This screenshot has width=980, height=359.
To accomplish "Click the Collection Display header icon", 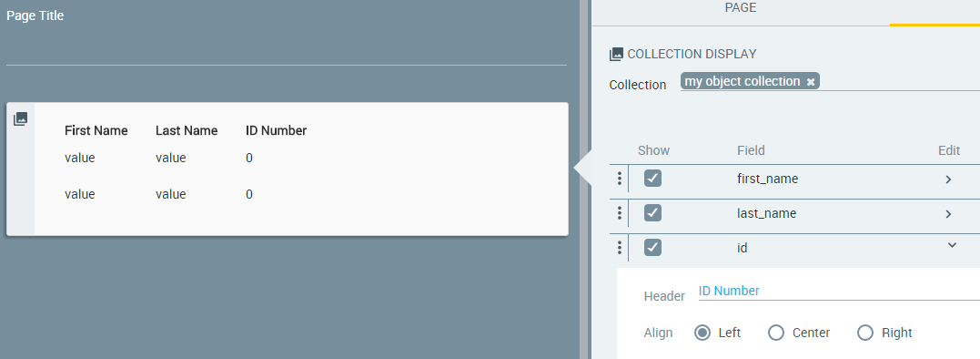I will [616, 55].
